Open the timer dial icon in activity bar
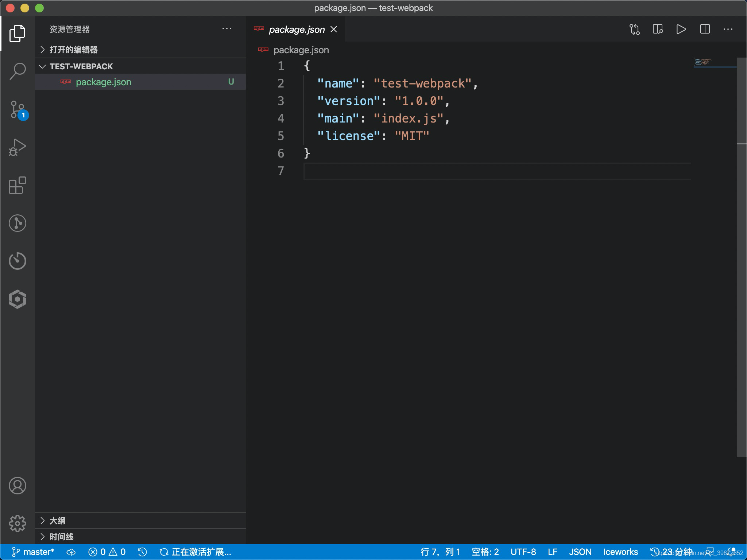 coord(17,261)
